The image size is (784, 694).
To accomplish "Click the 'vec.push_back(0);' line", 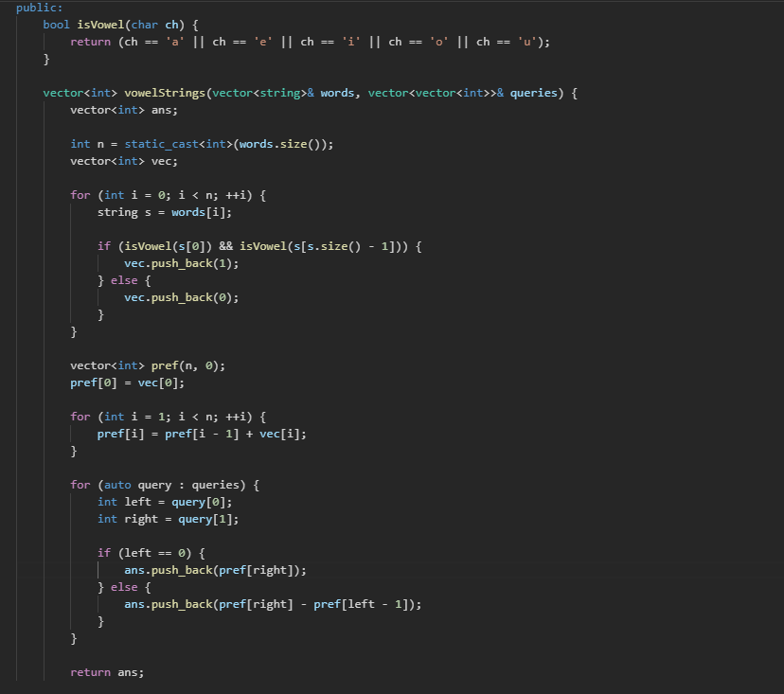I will point(182,297).
